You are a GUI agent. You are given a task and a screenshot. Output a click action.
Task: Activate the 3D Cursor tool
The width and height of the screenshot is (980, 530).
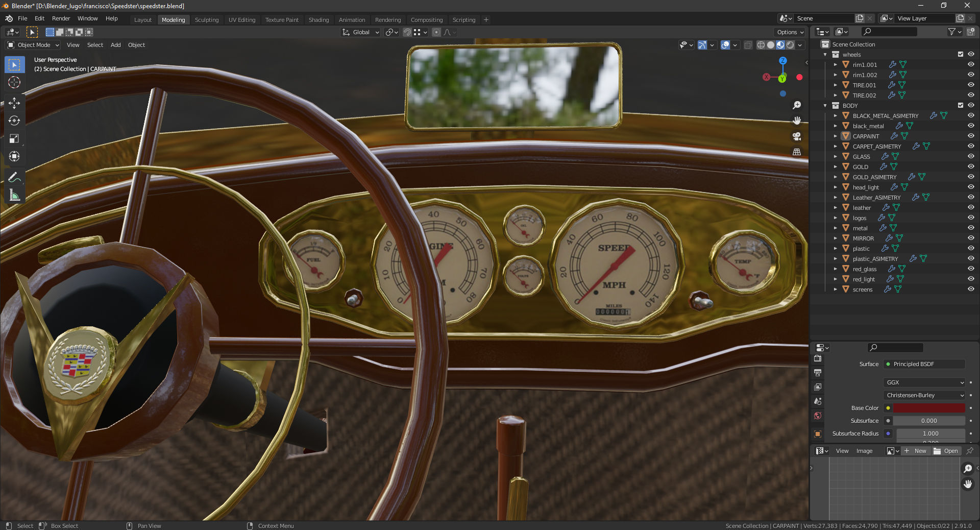(x=14, y=82)
